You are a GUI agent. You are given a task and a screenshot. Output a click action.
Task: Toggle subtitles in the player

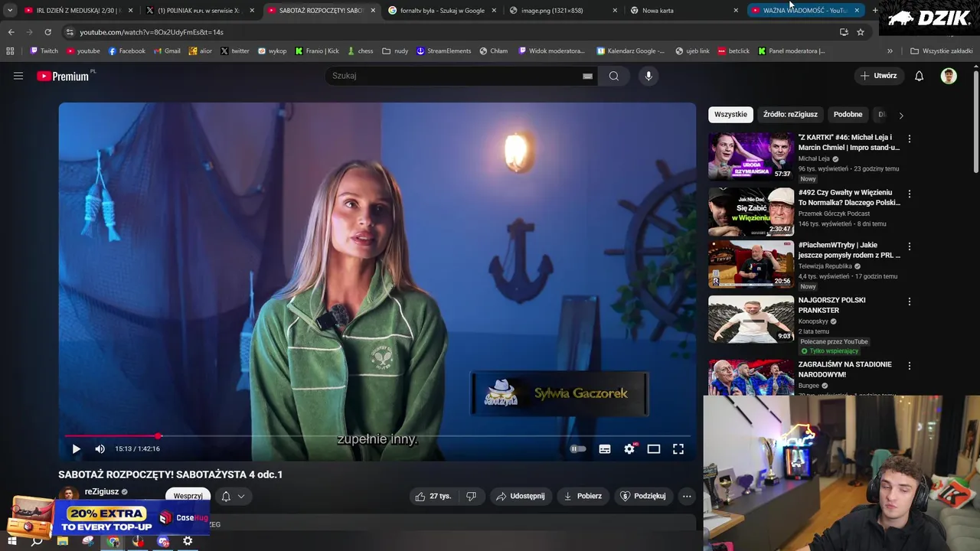[x=605, y=449]
